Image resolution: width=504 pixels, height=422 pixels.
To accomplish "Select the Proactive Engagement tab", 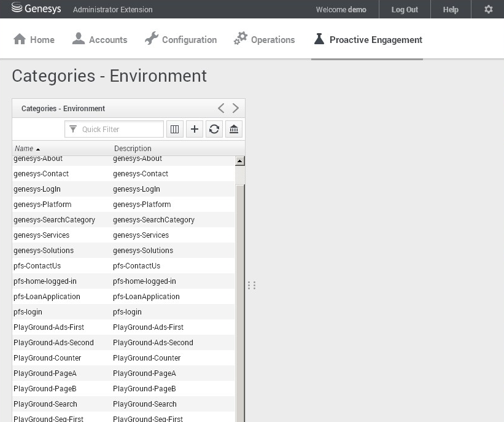I will click(368, 39).
